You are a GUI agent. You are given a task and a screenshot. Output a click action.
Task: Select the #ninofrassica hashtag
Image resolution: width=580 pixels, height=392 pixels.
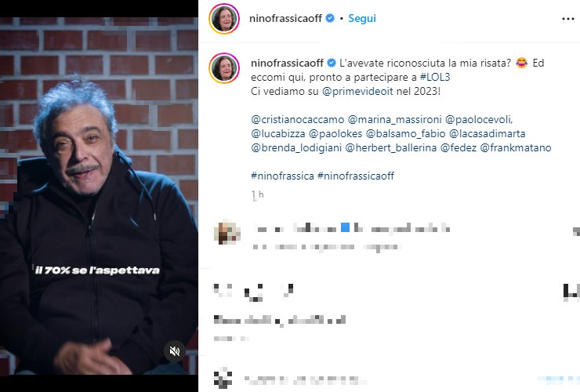(282, 176)
